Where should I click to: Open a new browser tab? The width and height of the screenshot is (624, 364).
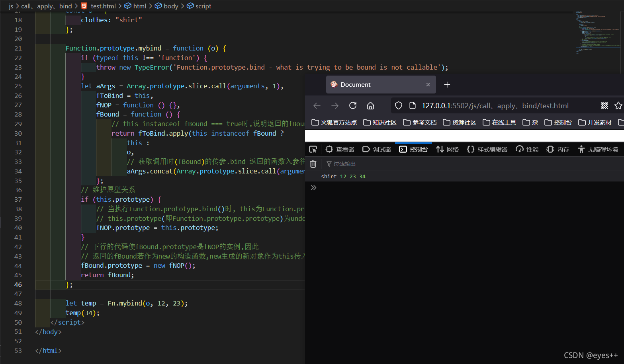pos(447,85)
